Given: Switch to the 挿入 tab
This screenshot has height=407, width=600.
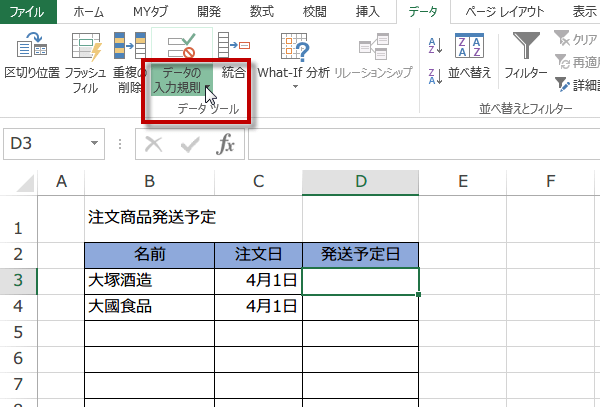Looking at the screenshot, I should point(367,11).
